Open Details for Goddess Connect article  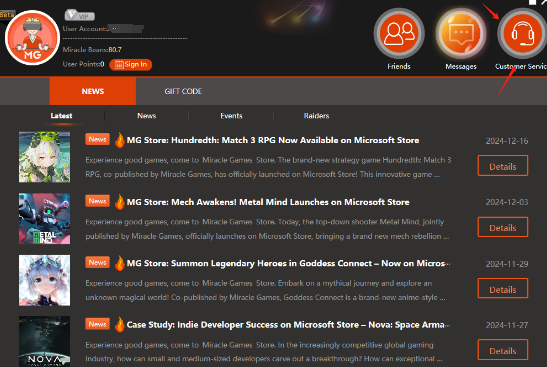503,289
